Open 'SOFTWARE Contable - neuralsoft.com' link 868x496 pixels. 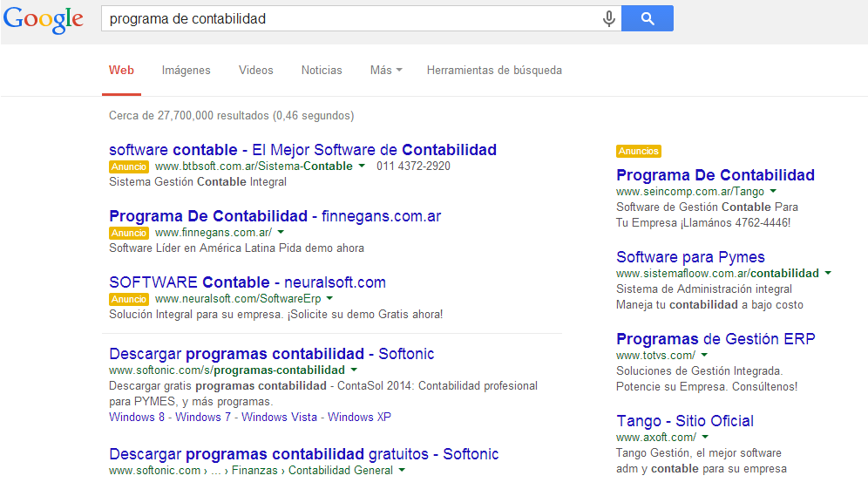tap(248, 282)
